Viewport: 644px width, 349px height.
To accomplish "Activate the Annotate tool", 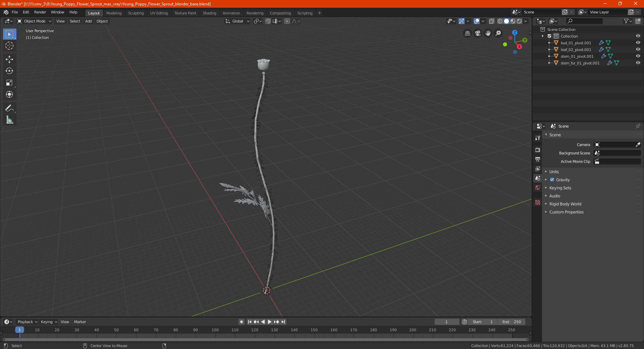I will click(9, 108).
